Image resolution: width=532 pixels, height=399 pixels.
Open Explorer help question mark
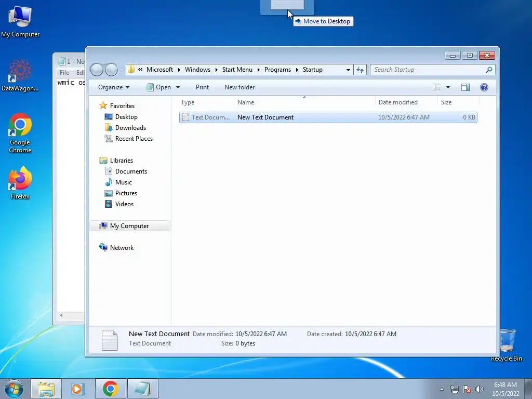tap(484, 87)
